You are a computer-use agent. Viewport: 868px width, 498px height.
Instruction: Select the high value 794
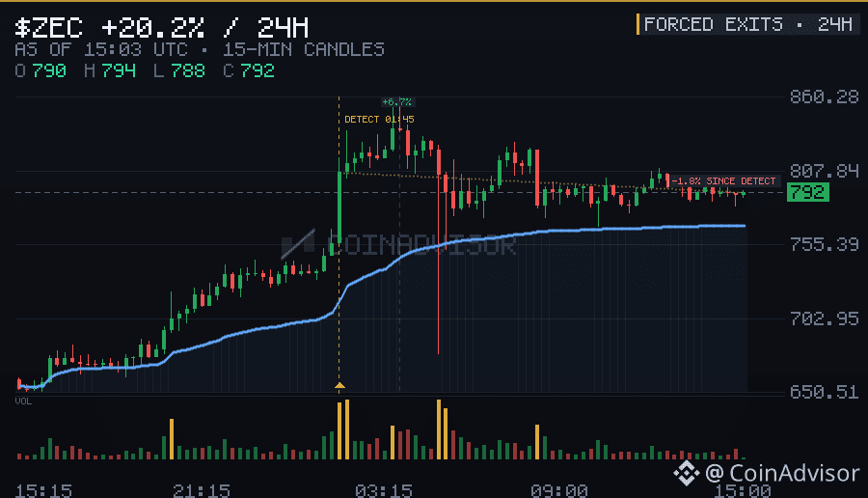(119, 70)
